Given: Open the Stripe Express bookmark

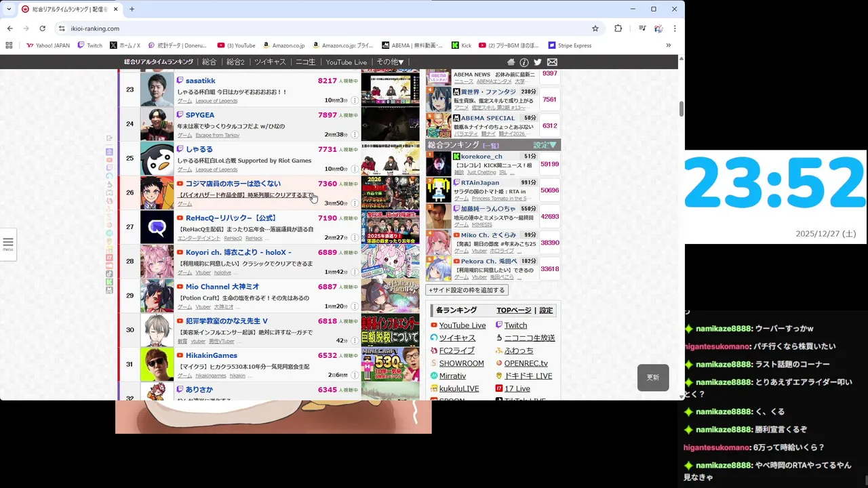Looking at the screenshot, I should (569, 45).
